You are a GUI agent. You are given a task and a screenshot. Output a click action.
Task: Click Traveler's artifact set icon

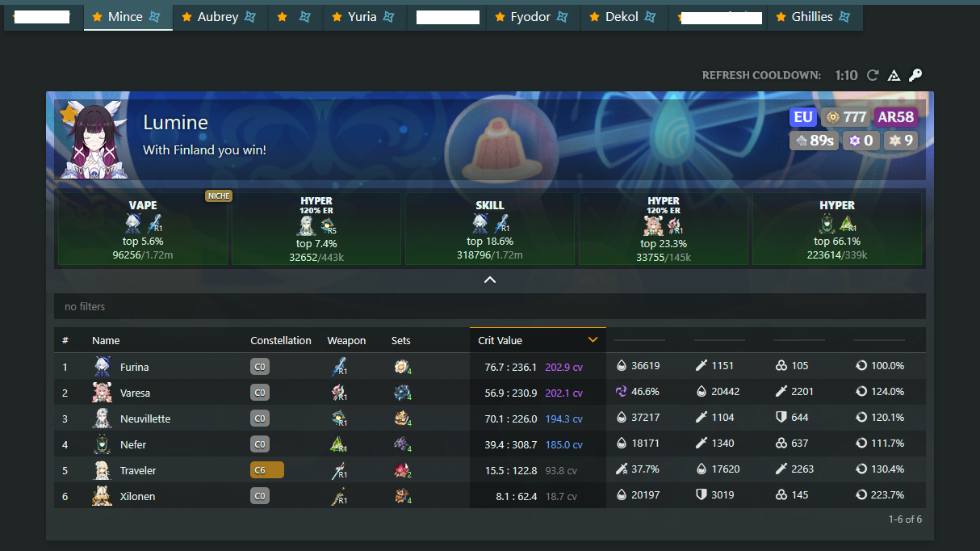[402, 470]
